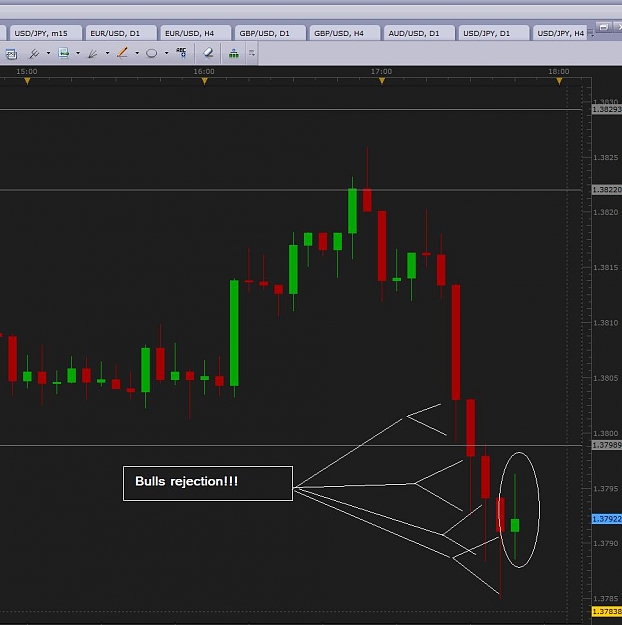Click the 1.37989 price line label
622x625 pixels.
click(606, 445)
